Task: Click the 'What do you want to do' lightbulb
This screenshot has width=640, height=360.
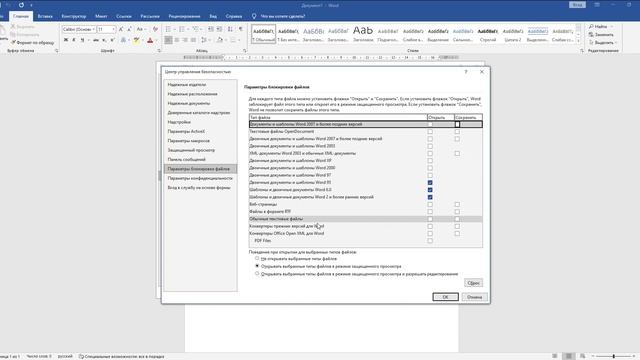Action: pyautogui.click(x=254, y=16)
